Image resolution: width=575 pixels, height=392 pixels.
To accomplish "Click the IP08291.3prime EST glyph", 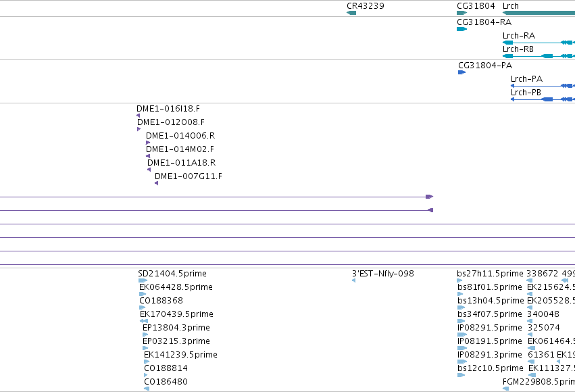I will coord(462,362).
